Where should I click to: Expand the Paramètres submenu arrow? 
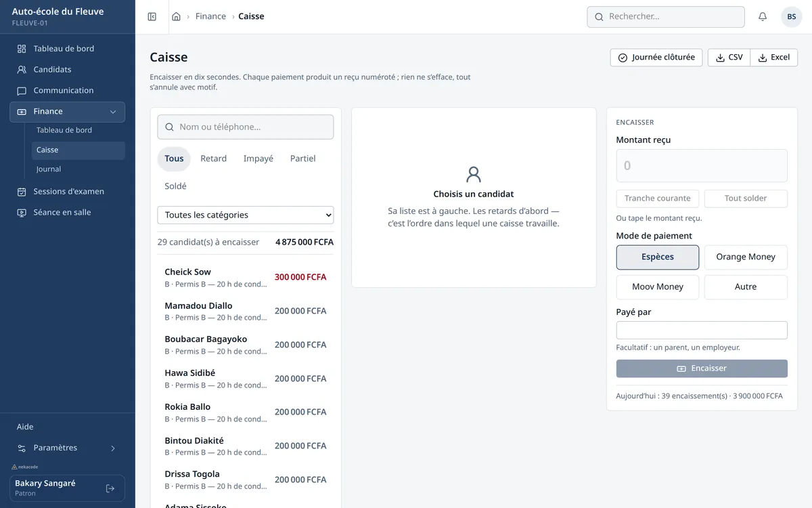tap(113, 448)
